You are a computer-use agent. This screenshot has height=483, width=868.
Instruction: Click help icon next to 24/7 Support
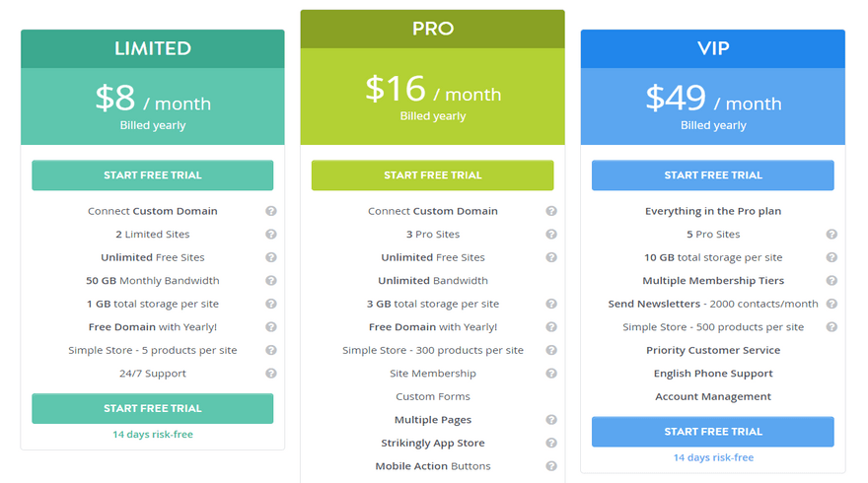(270, 374)
